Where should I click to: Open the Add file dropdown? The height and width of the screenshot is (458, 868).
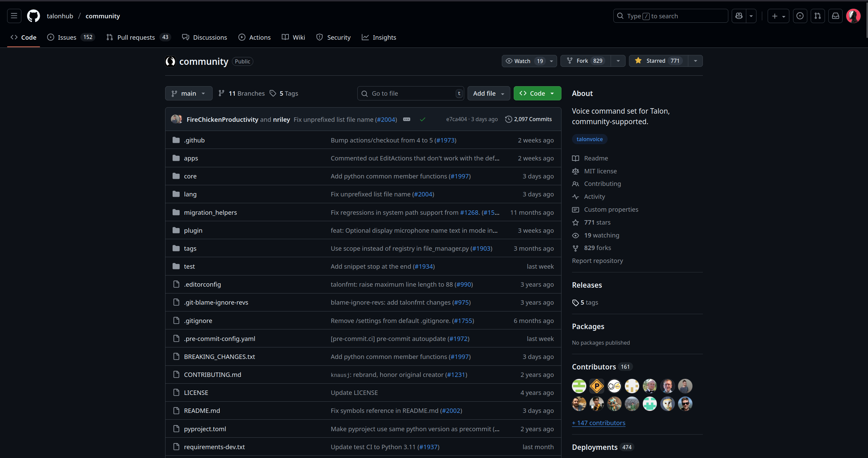[x=489, y=93]
